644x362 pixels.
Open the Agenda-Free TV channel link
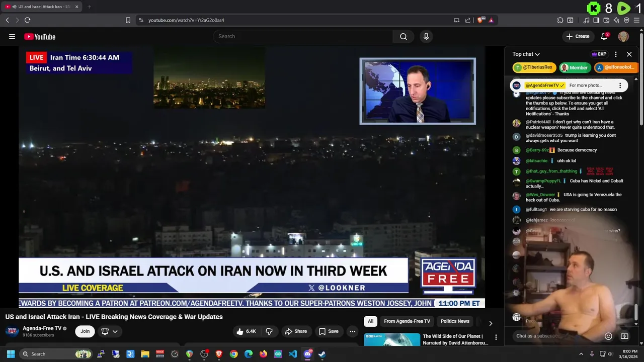click(x=42, y=328)
